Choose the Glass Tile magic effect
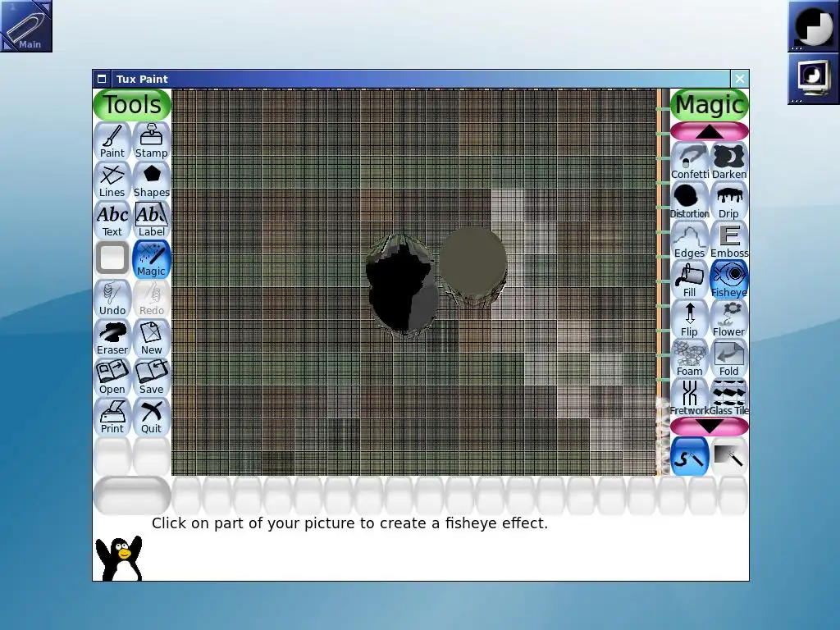 729,398
